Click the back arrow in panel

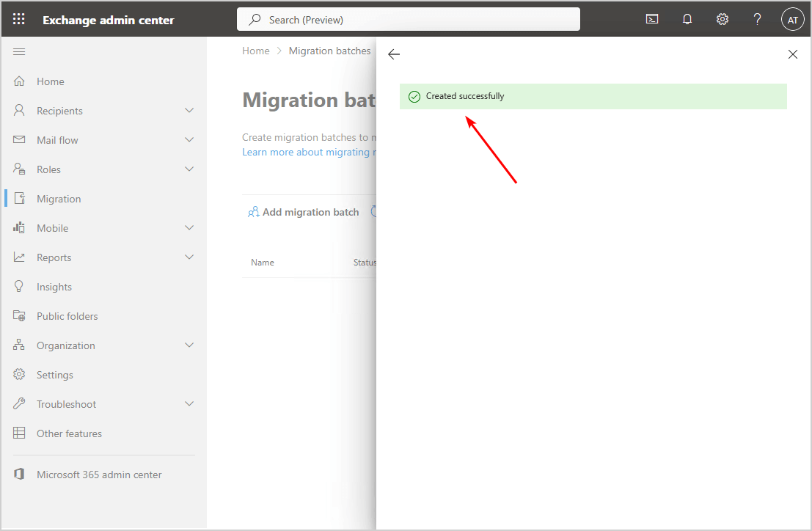394,54
